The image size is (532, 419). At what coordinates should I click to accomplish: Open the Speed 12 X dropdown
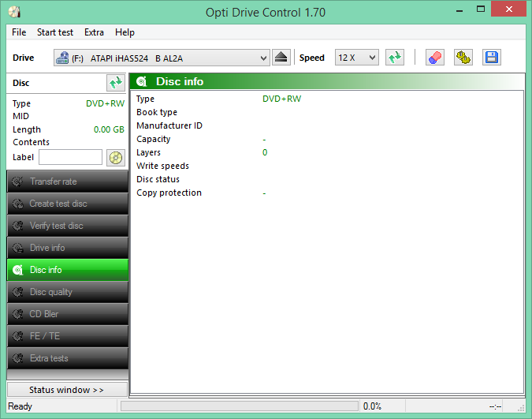pos(356,58)
